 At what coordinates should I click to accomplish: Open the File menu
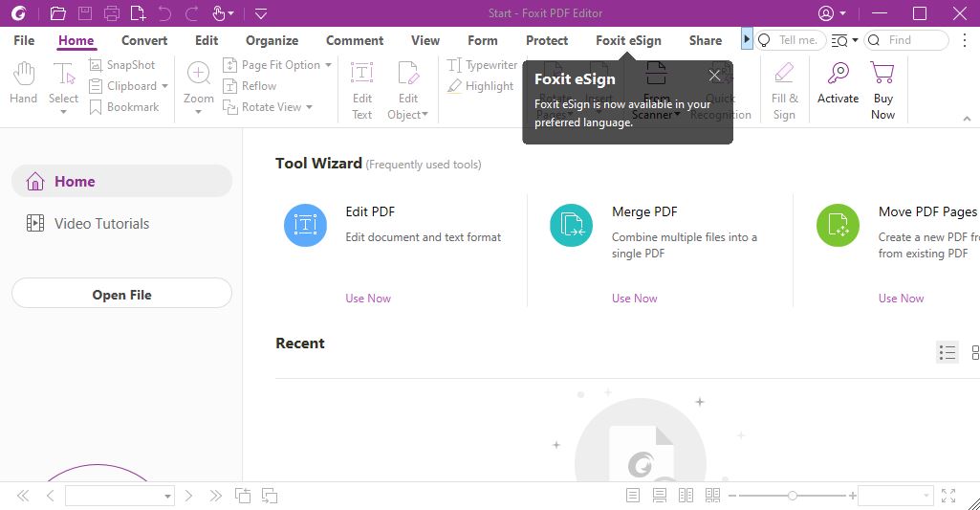click(24, 40)
